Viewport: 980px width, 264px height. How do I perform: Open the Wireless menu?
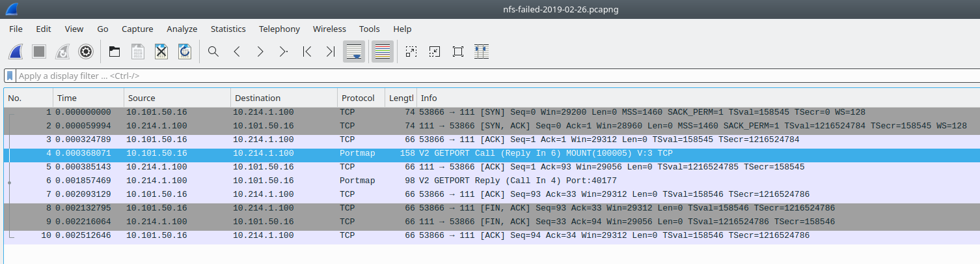click(329, 29)
